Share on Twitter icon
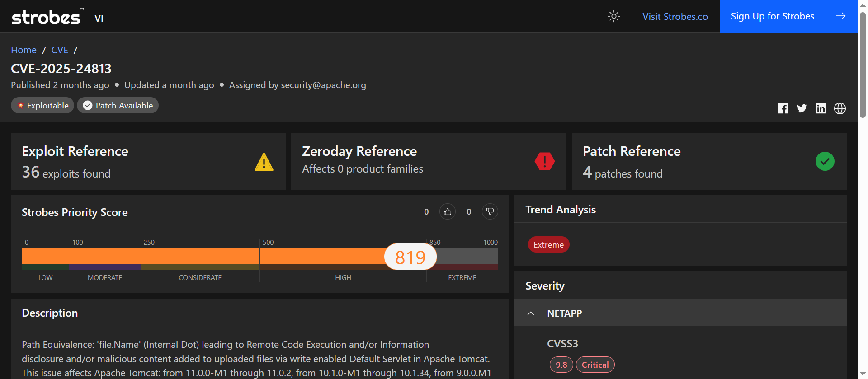The width and height of the screenshot is (868, 379). point(802,108)
